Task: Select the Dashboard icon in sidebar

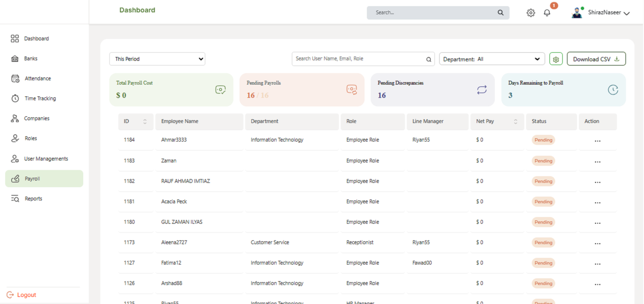Action: (14, 38)
